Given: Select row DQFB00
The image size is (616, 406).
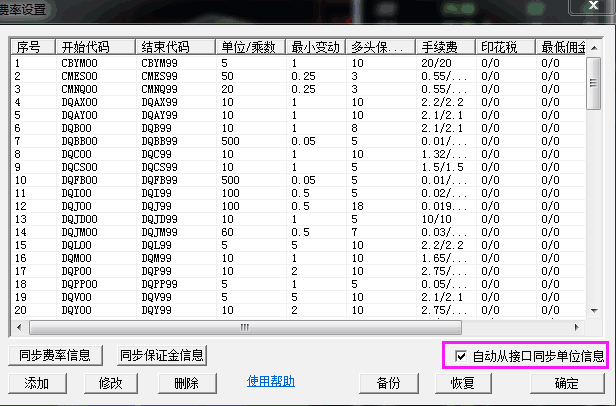Looking at the screenshot, I should point(299,180).
